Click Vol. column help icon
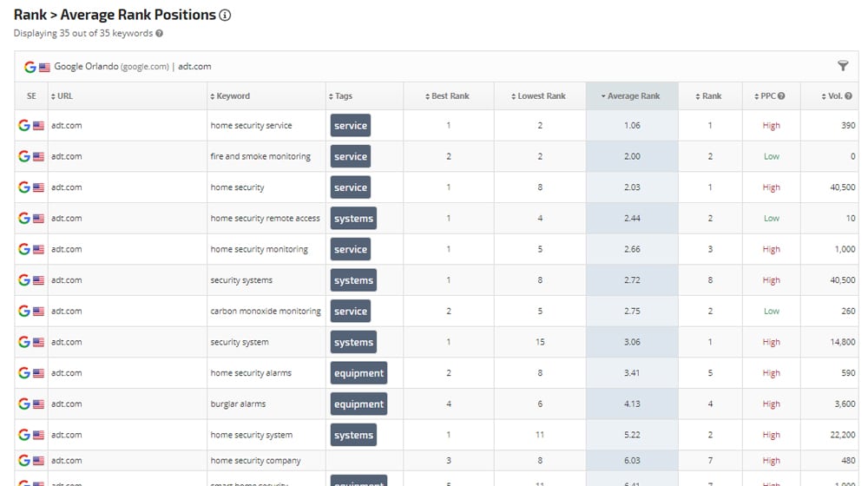 849,95
